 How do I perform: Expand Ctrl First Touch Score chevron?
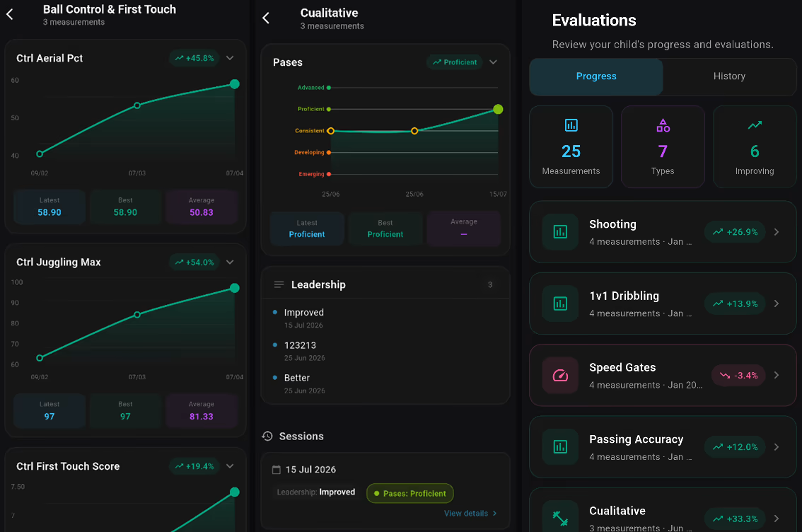tap(230, 466)
